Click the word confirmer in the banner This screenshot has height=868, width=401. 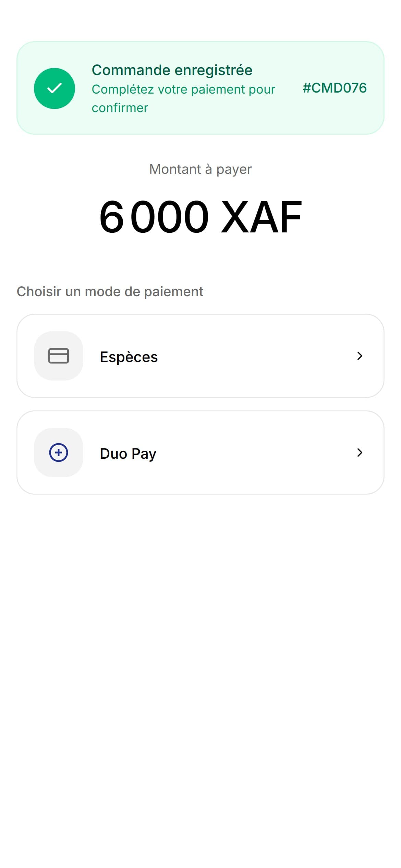(120, 108)
